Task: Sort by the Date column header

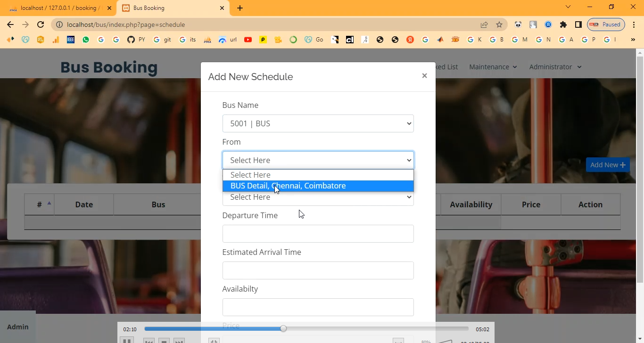Action: (84, 204)
